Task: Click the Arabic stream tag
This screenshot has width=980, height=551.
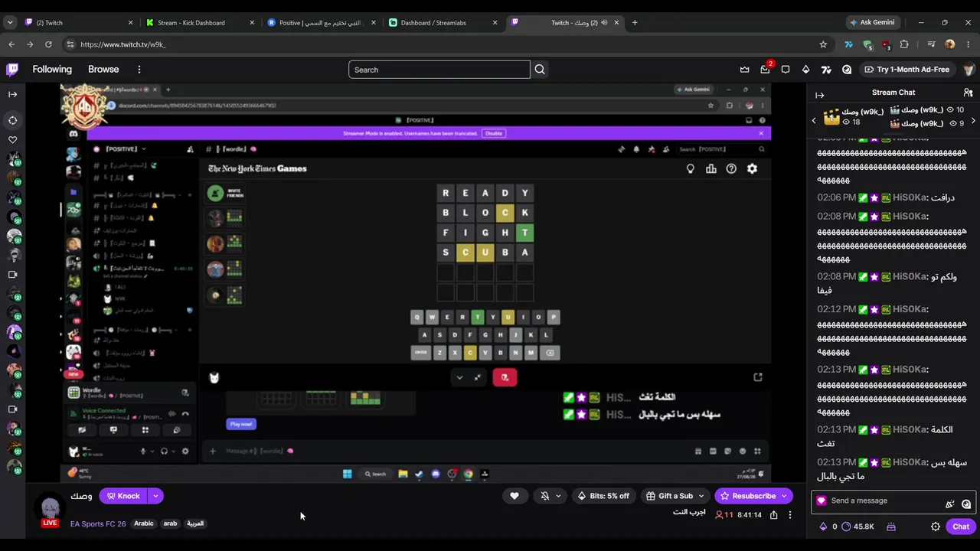Action: click(144, 524)
